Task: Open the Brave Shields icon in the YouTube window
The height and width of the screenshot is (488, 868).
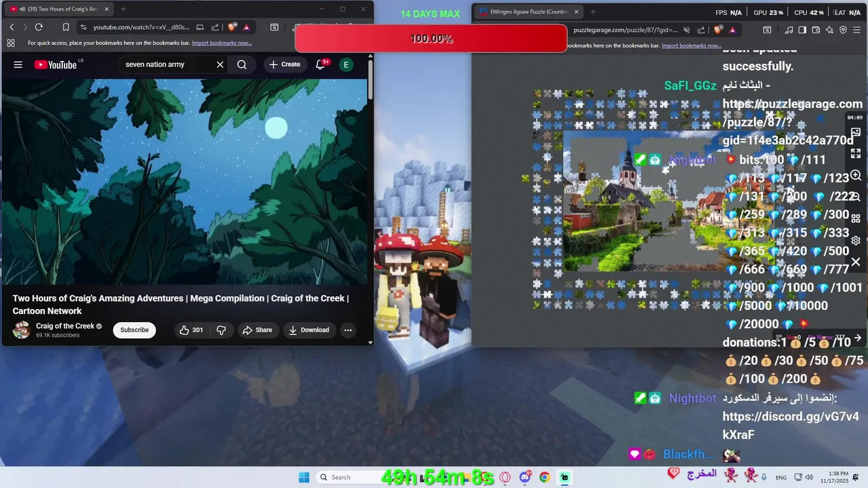Action: [x=232, y=27]
